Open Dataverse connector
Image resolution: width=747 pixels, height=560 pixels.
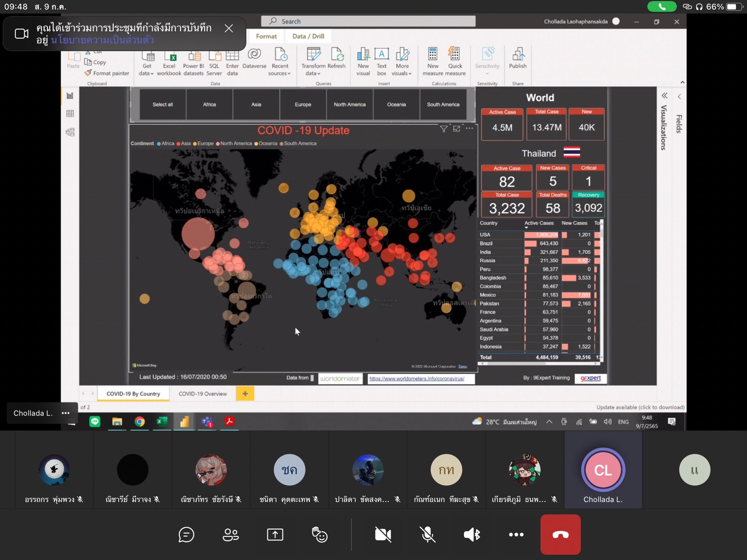[x=254, y=59]
